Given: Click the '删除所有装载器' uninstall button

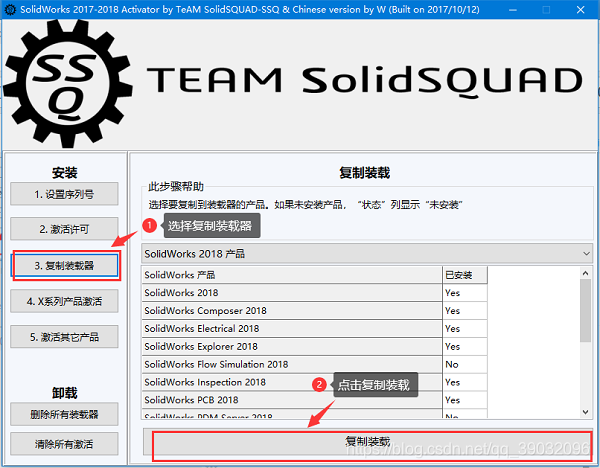Looking at the screenshot, I should pos(64,414).
